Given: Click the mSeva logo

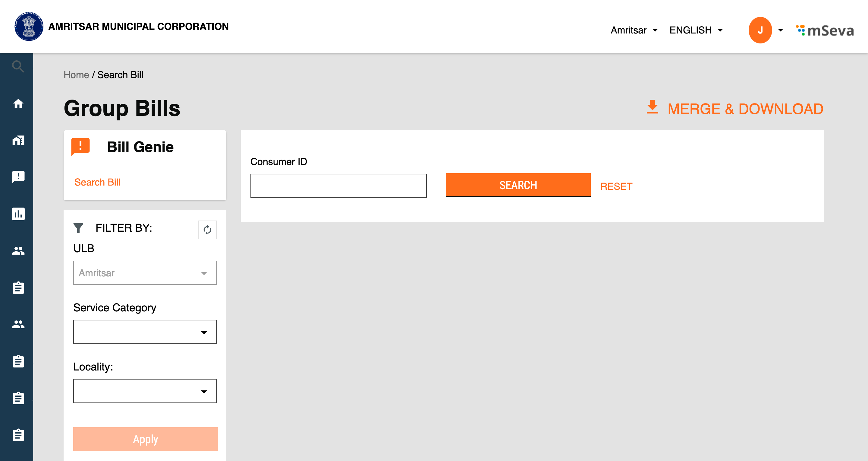Looking at the screenshot, I should click(x=825, y=31).
